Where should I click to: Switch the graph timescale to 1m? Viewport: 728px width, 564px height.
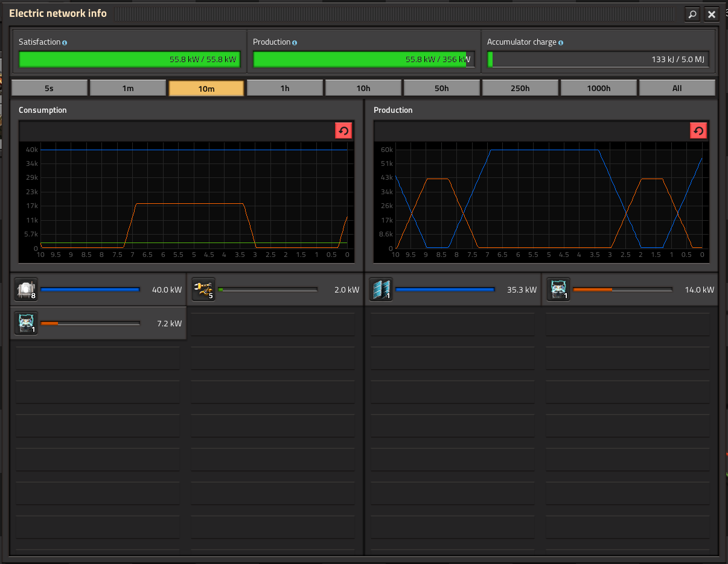127,88
